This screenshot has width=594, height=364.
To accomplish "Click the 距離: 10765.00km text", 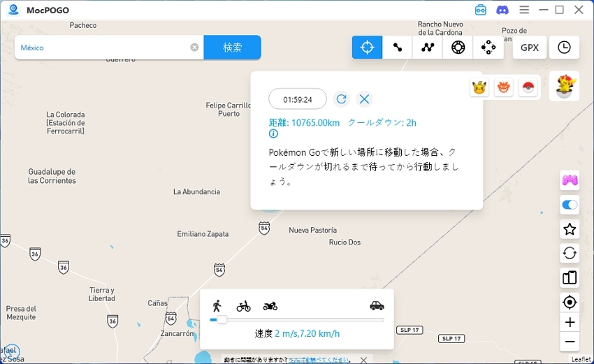I will pos(304,123).
